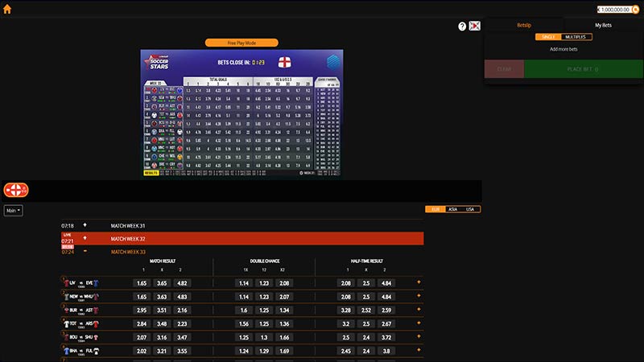Click the PLACE BET button
Image resolution: width=644 pixels, height=362 pixels.
(x=583, y=69)
